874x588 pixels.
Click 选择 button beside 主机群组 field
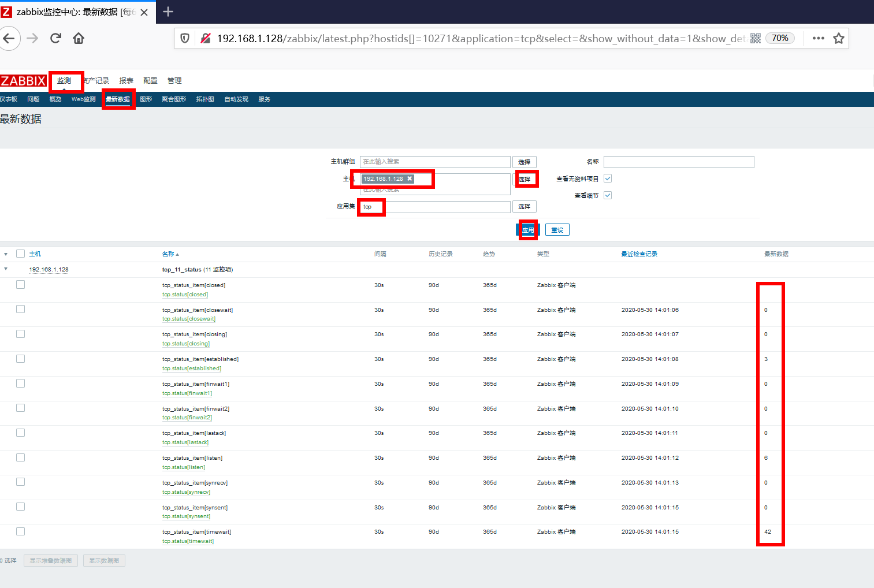(x=525, y=162)
